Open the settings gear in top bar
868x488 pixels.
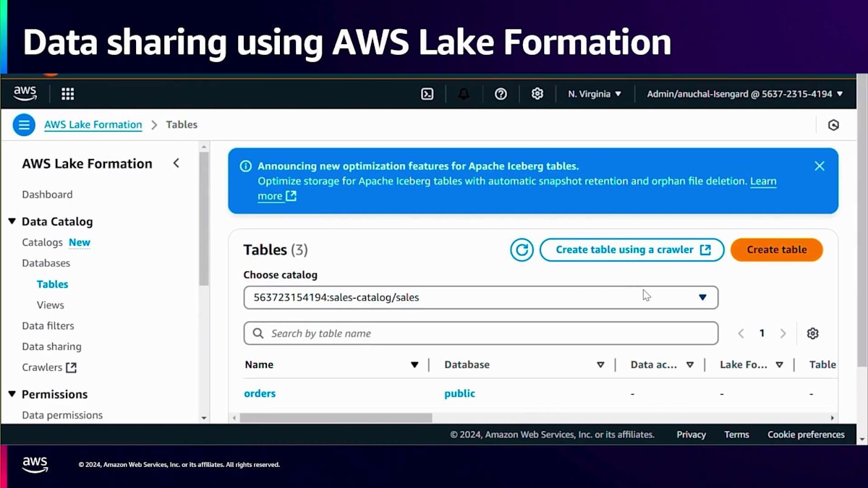tap(537, 93)
